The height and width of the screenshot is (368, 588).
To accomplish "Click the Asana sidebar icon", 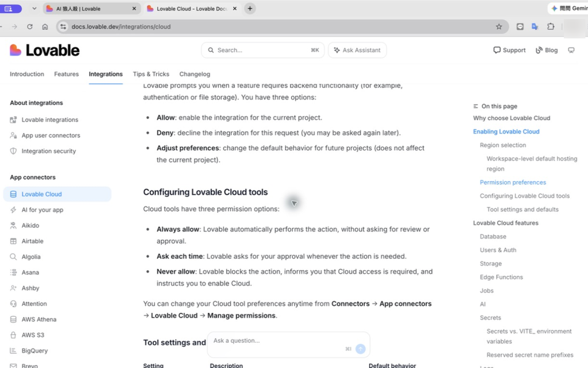I will (13, 272).
